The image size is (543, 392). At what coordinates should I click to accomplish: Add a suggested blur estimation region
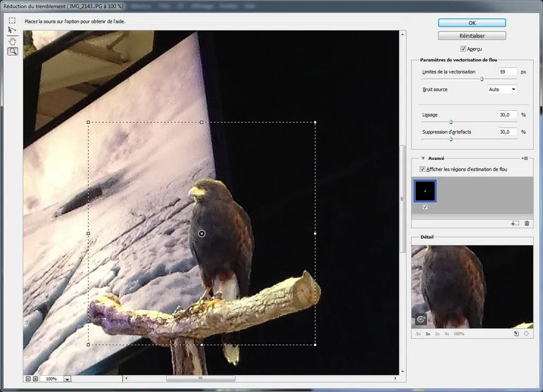514,223
